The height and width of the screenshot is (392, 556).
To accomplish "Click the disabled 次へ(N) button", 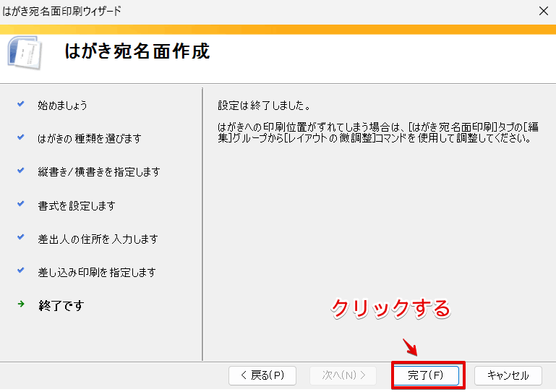I will point(343,375).
